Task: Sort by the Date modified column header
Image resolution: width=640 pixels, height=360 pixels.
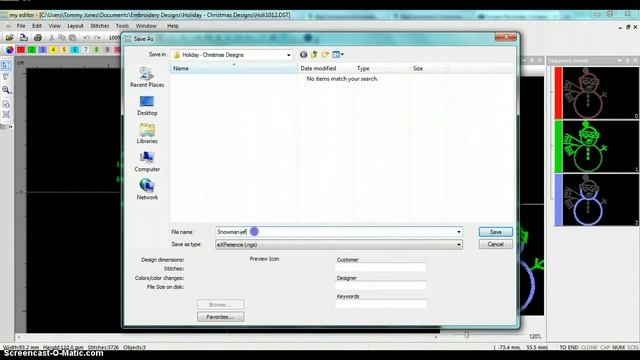Action: click(x=326, y=69)
